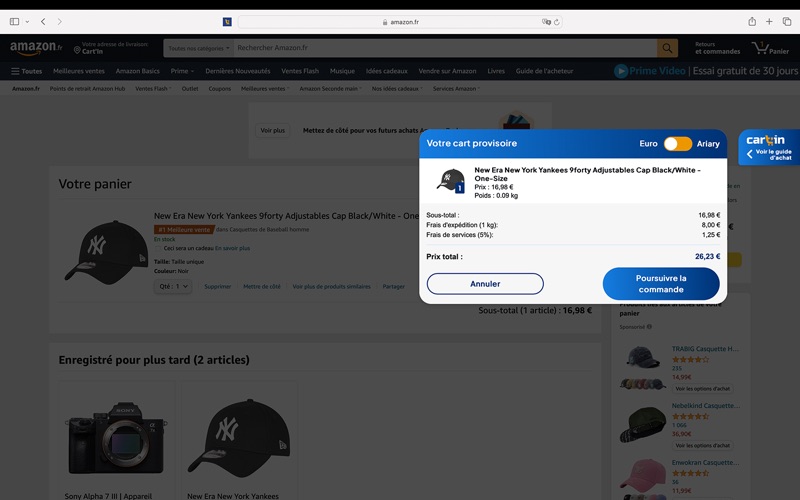This screenshot has width=800, height=500.
Task: Expand Nos idées cadeaux dropdown
Action: [397, 88]
